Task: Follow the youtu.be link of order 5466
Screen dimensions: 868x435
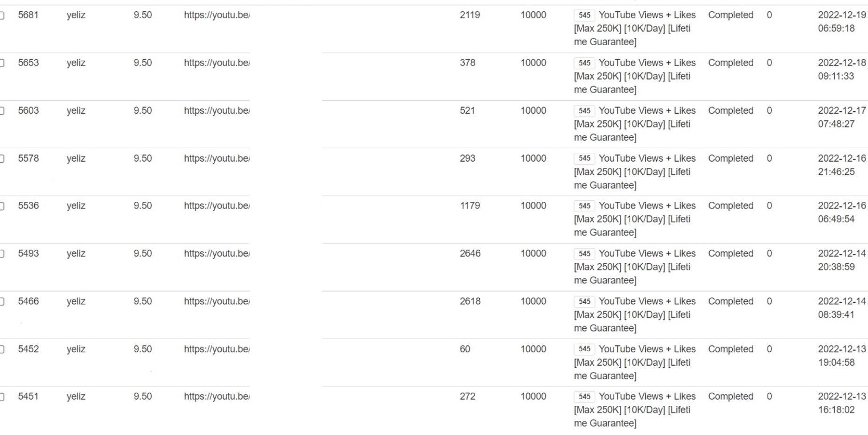Action: 217,301
